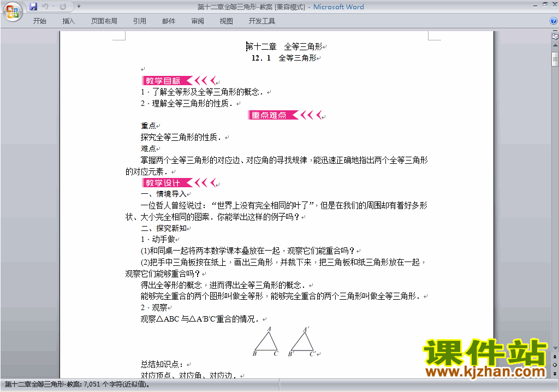559x392 pixels.
Task: Click the vertical scrollbar down arrow
Action: [555, 348]
